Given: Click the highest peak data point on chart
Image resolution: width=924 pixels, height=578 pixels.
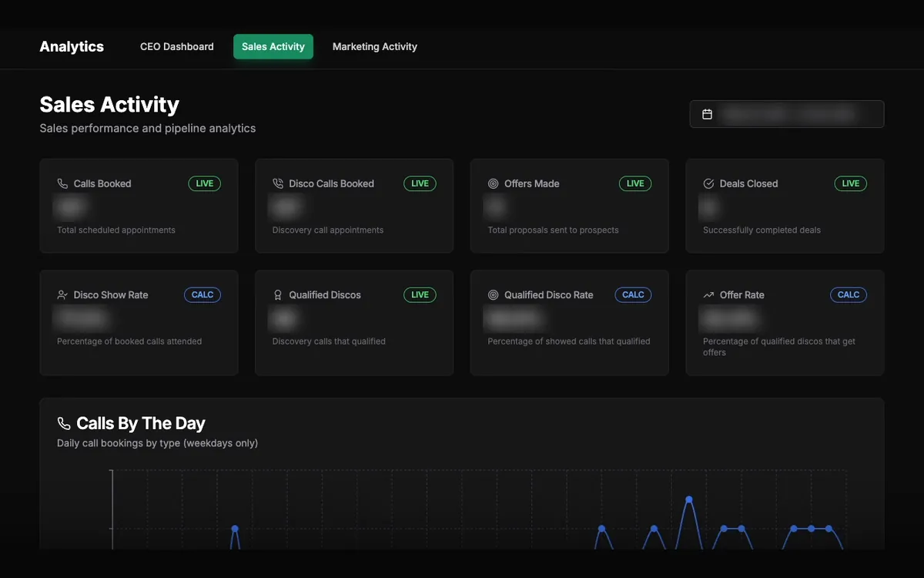Looking at the screenshot, I should coord(689,499).
